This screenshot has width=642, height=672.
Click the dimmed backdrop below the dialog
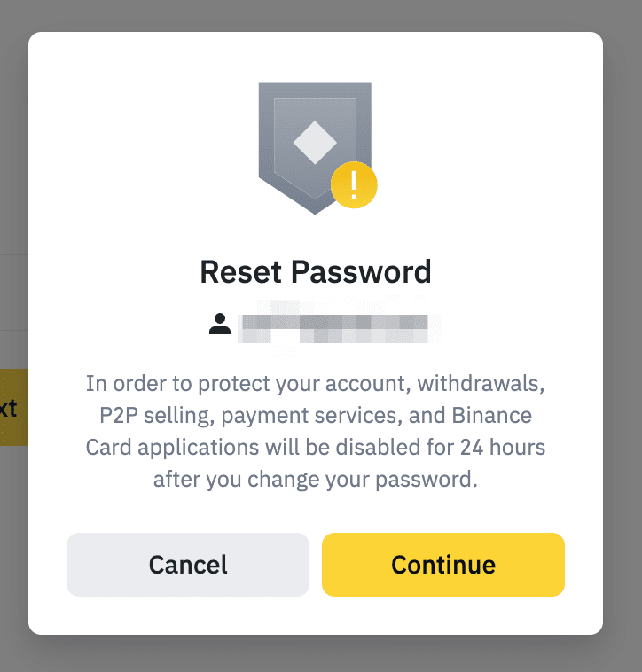[x=319, y=654]
